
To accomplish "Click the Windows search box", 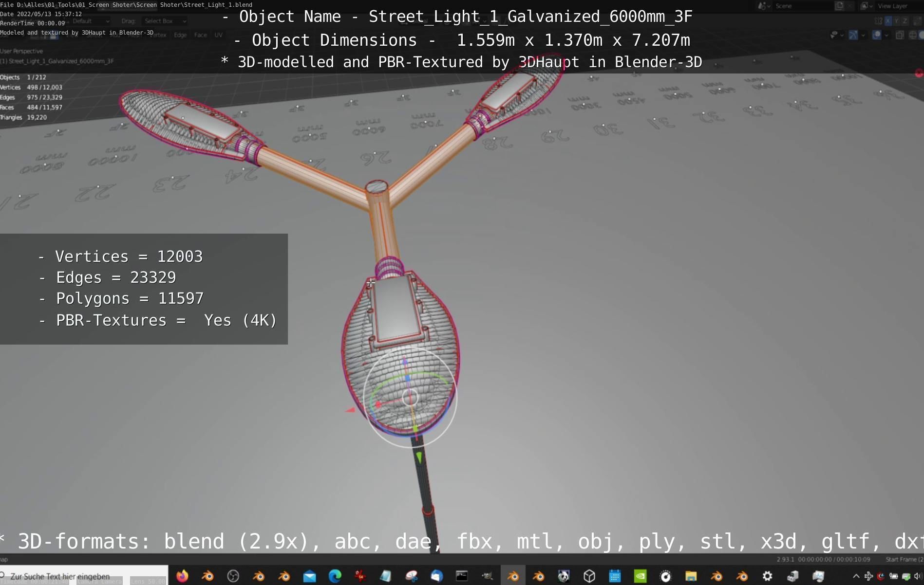I will (84, 576).
